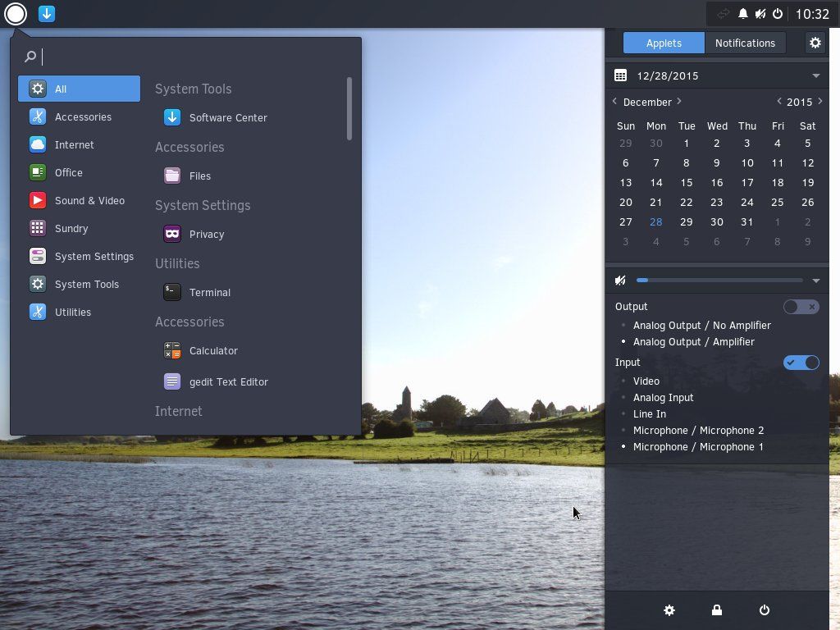Open the Calculator app
840x630 pixels.
[x=212, y=350]
